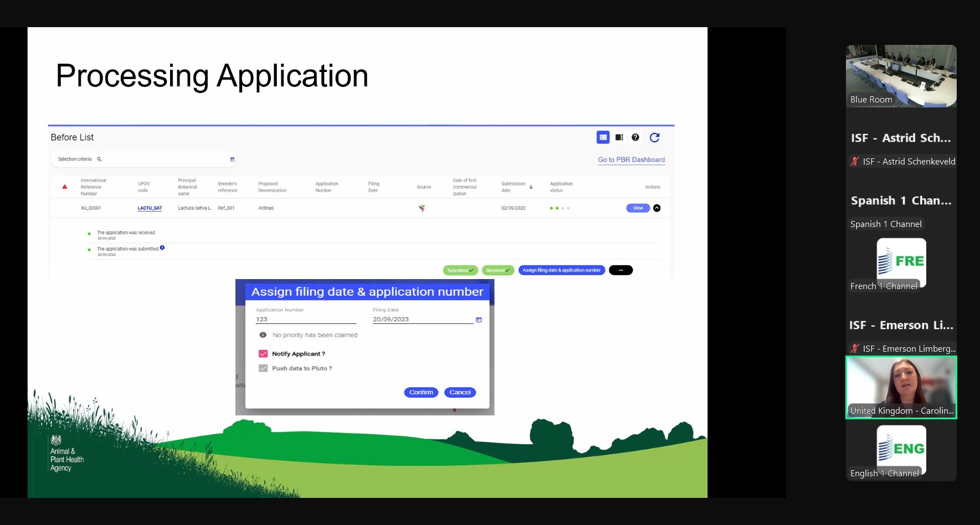This screenshot has width=980, height=525.
Task: Open the black more options button
Action: coord(620,270)
